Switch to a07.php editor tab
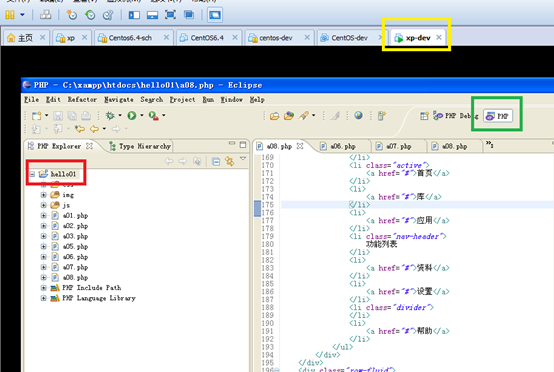The image size is (554, 372). tap(398, 146)
